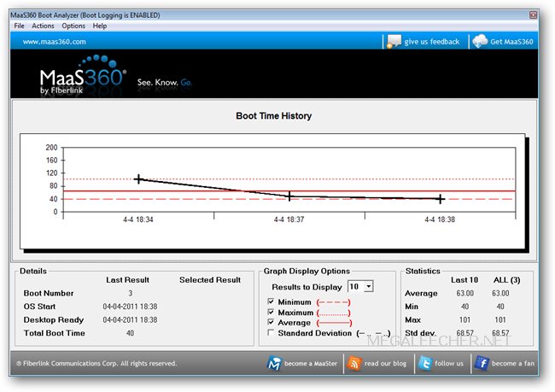Visit the www.maas360.com link
555x392 pixels.
tap(54, 42)
